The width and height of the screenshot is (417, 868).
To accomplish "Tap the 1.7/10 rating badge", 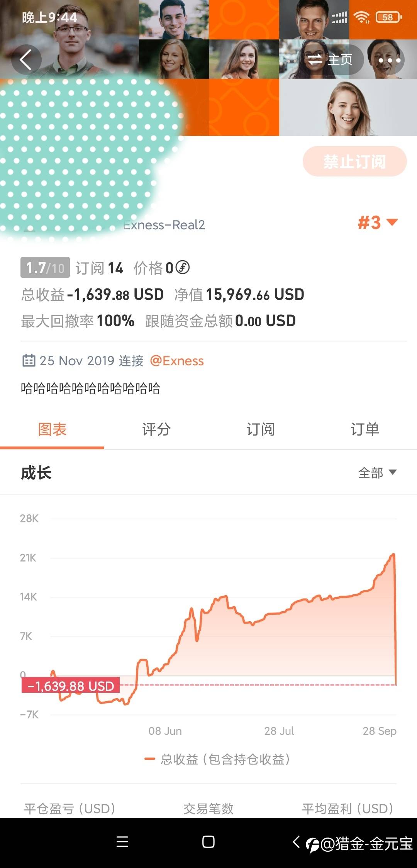I will coord(45,267).
